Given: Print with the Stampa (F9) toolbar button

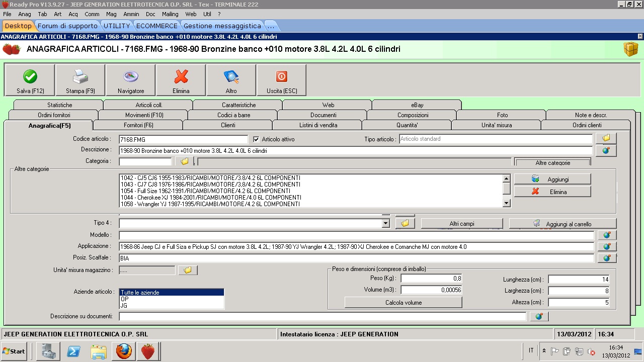Looking at the screenshot, I should click(80, 80).
